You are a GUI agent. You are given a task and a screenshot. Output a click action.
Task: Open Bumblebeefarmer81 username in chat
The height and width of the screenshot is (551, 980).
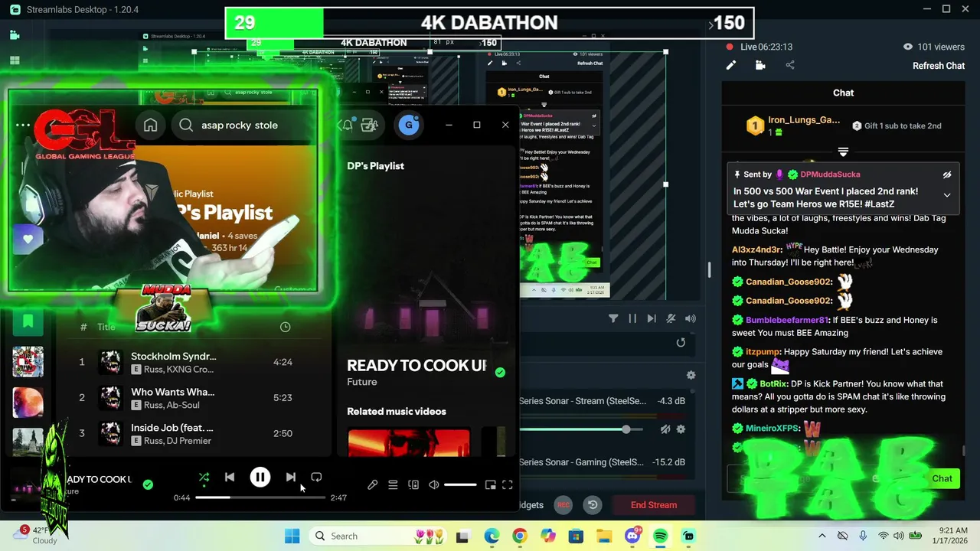pyautogui.click(x=787, y=320)
